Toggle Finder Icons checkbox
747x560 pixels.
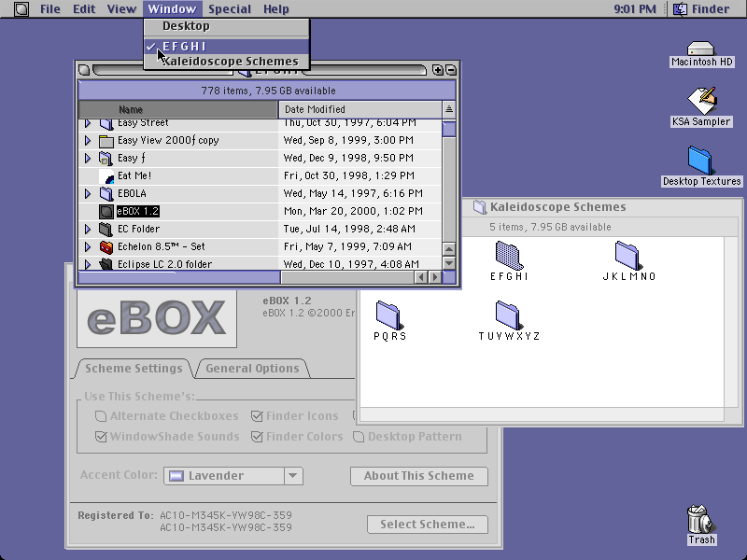point(257,416)
